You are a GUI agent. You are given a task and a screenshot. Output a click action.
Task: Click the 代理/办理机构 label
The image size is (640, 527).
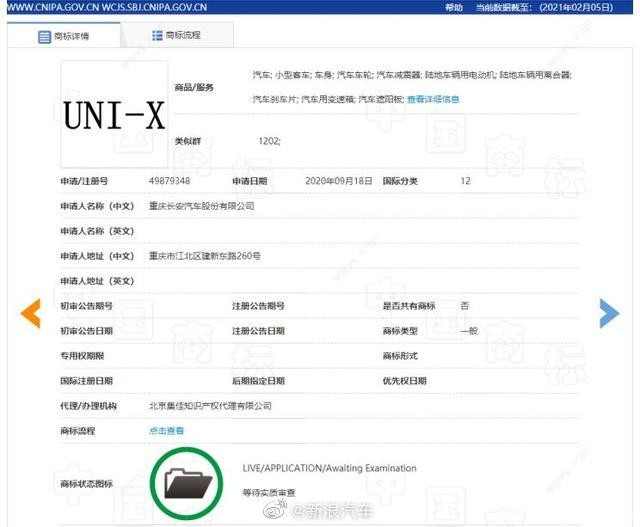pos(89,405)
